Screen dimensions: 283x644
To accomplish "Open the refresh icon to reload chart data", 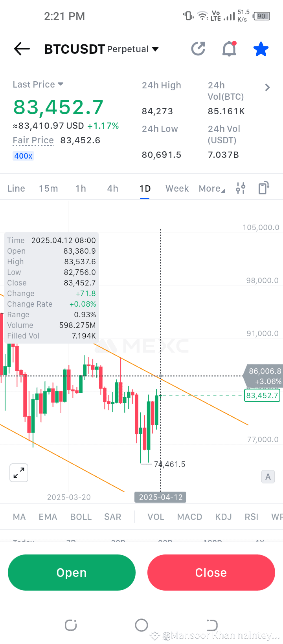I will pyautogui.click(x=198, y=49).
